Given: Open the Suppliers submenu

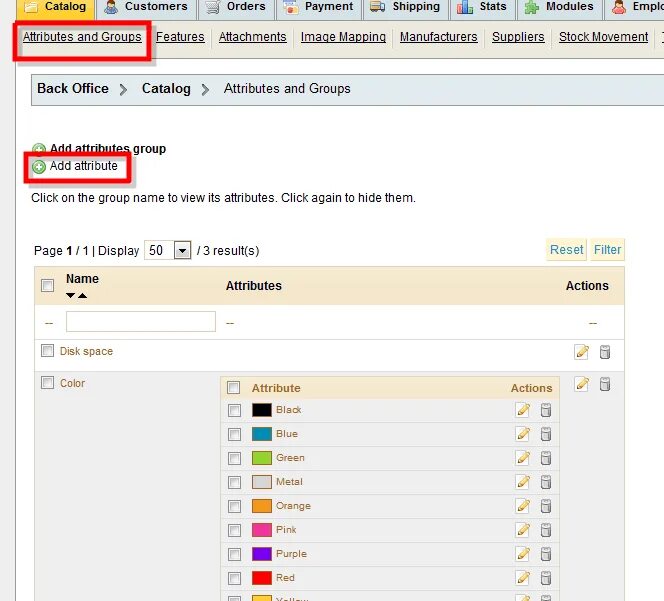Looking at the screenshot, I should (518, 37).
